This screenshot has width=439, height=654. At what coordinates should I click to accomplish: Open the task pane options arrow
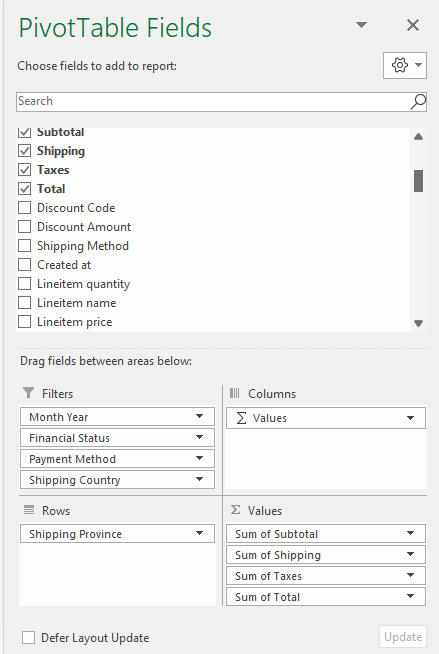coord(361,25)
